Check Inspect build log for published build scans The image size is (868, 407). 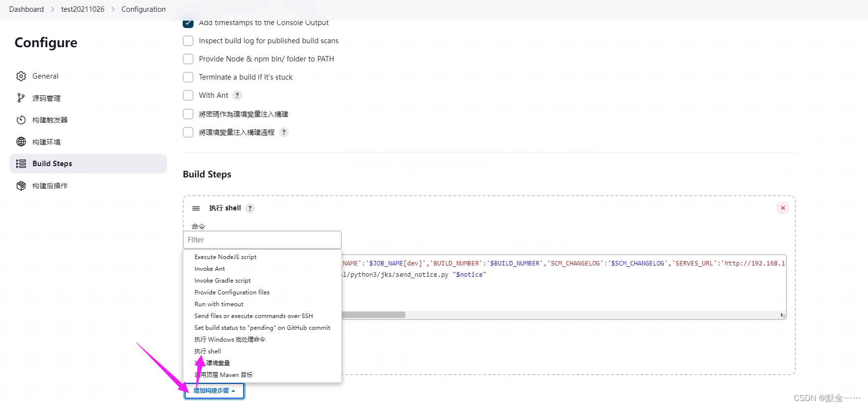pos(188,41)
